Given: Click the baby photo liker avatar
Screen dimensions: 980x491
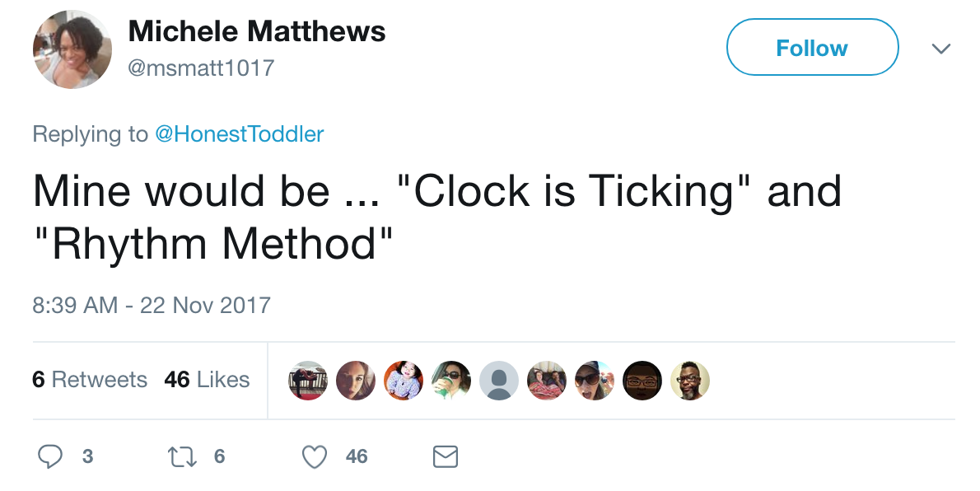Looking at the screenshot, I should pos(404,381).
